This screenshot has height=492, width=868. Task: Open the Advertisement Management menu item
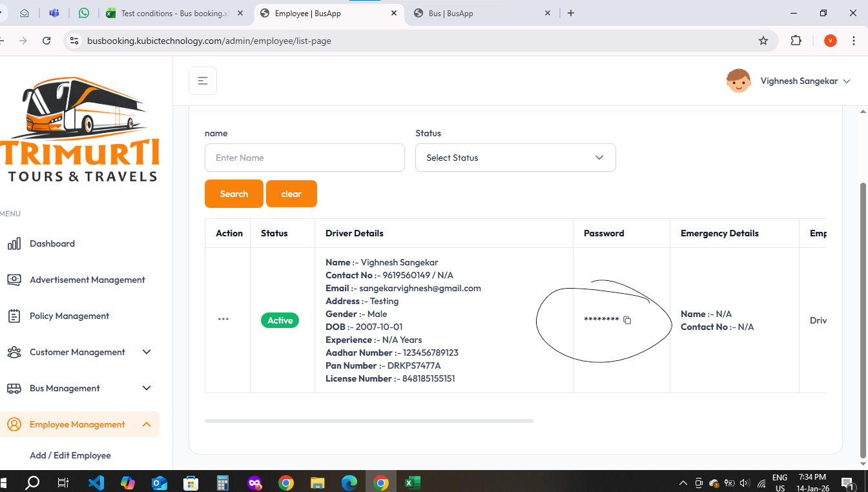tap(87, 280)
